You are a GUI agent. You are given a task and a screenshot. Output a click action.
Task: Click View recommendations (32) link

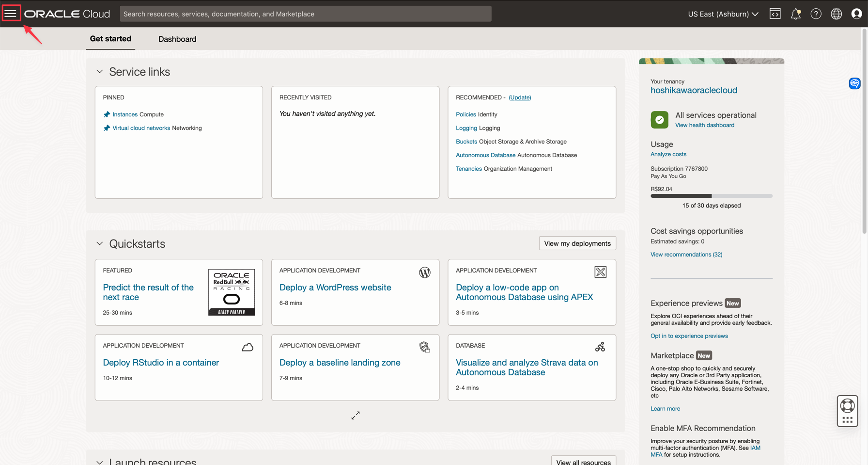[686, 255]
